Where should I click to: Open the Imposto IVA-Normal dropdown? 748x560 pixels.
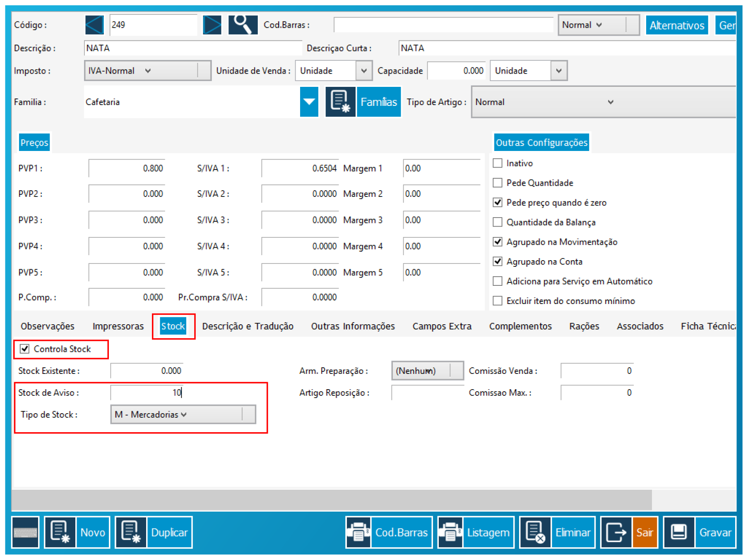coord(147,71)
